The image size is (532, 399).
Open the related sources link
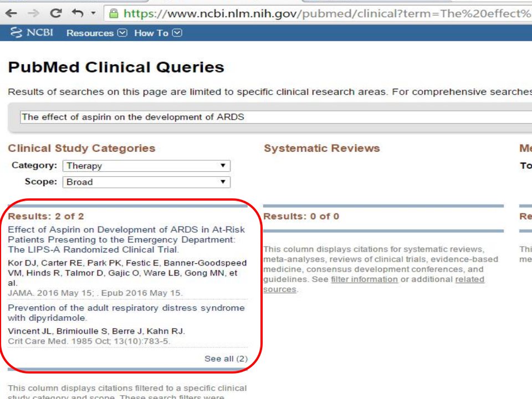tap(374, 284)
